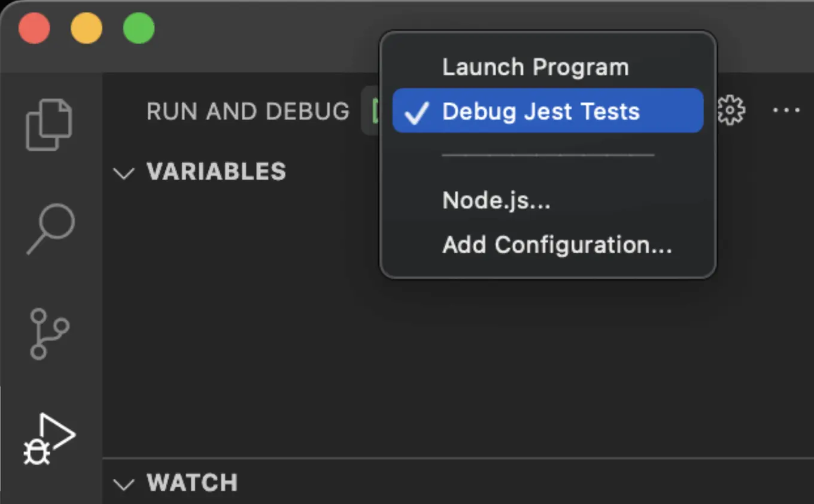Open launch.json via the gear icon

[731, 110]
